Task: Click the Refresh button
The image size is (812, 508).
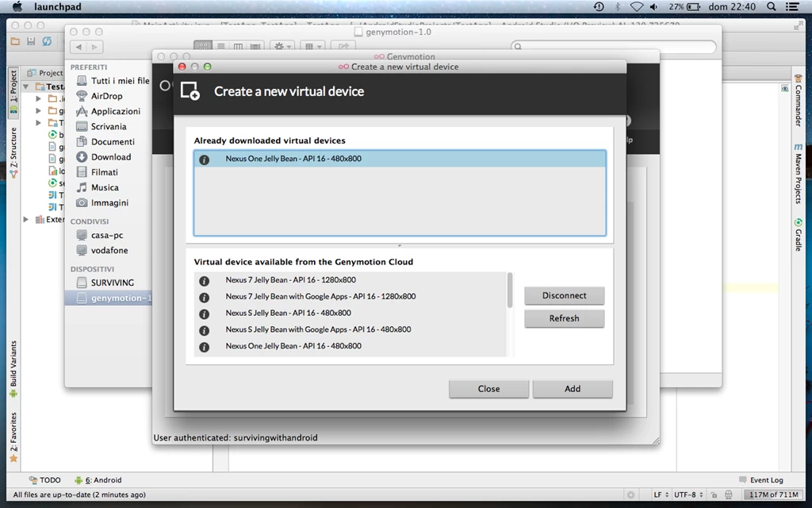Action: (x=564, y=318)
